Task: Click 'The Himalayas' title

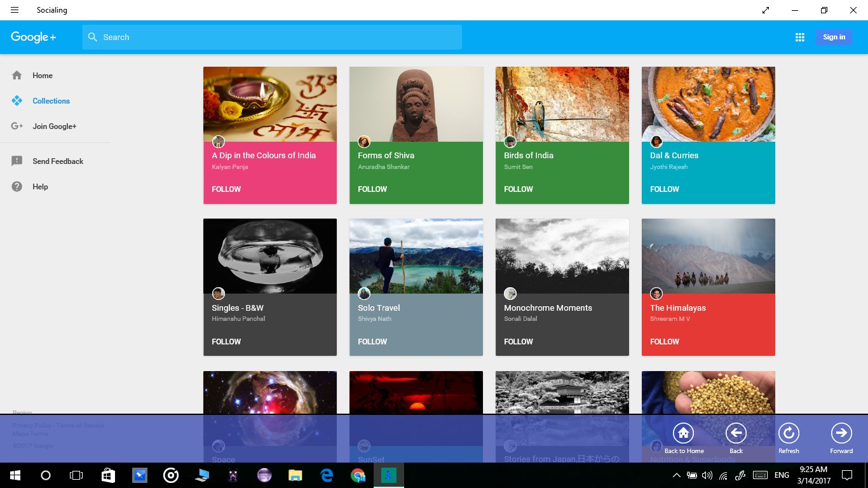Action: pyautogui.click(x=678, y=308)
